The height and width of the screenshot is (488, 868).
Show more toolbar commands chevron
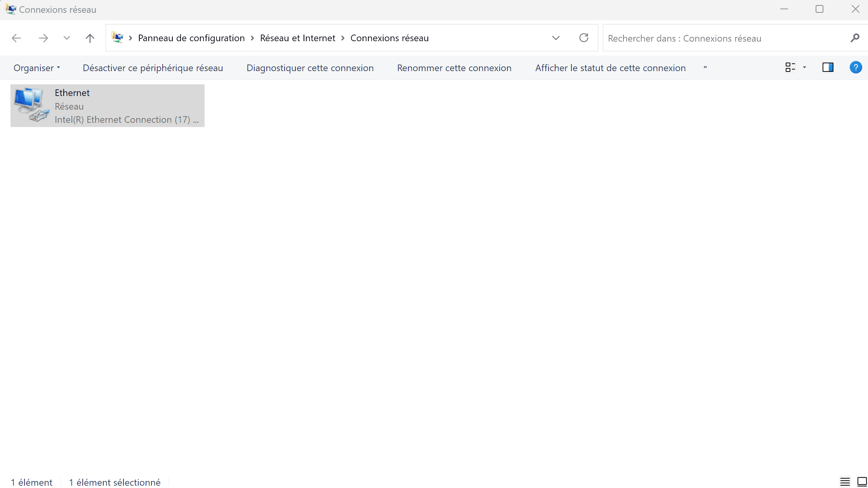[705, 67]
